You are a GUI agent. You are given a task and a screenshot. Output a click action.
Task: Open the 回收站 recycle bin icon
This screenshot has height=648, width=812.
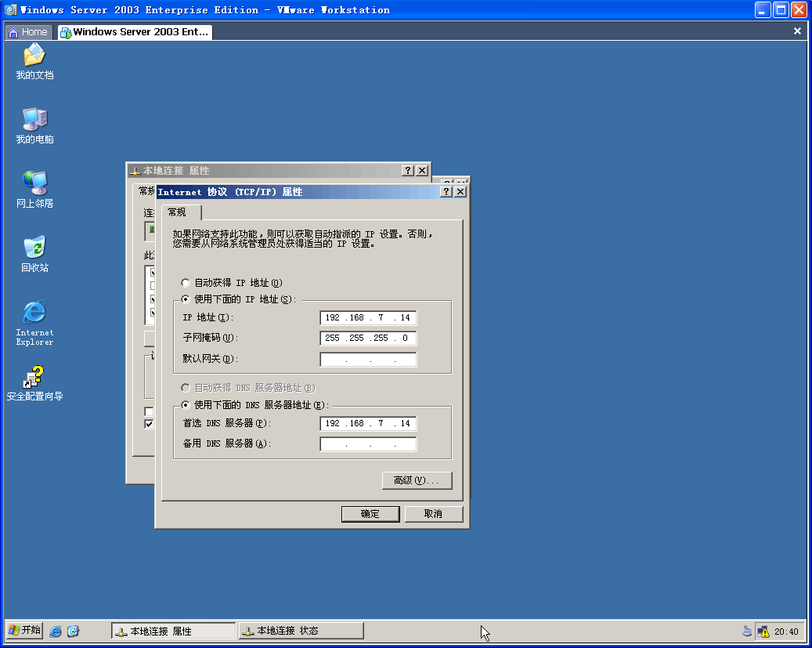[34, 248]
